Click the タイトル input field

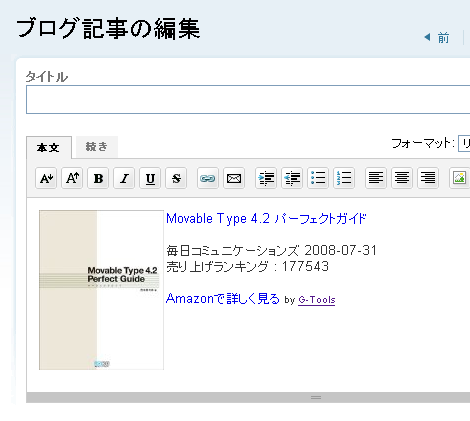tap(248, 100)
